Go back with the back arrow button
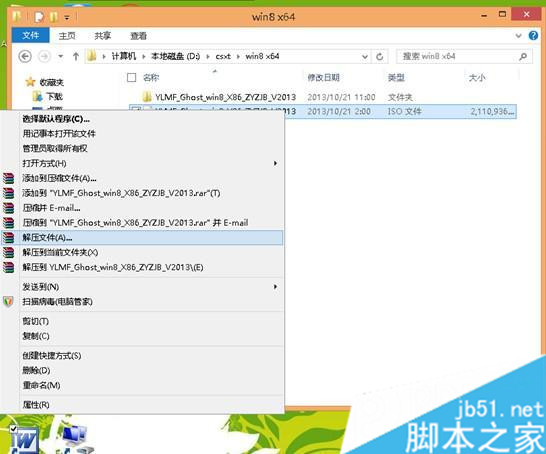Image resolution: width=546 pixels, height=454 pixels. point(25,56)
